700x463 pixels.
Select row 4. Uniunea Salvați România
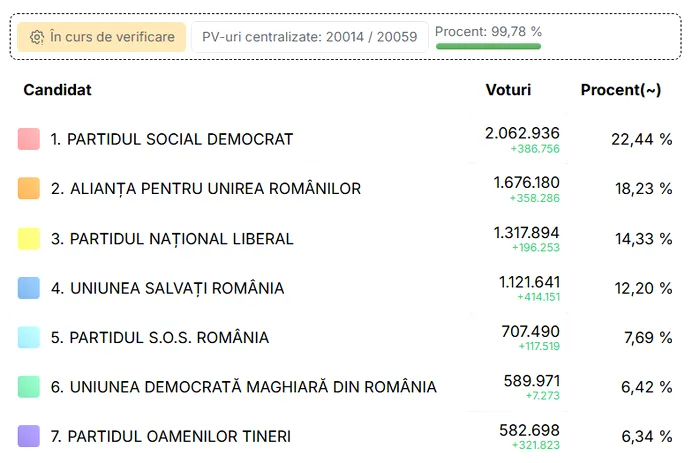click(346, 288)
